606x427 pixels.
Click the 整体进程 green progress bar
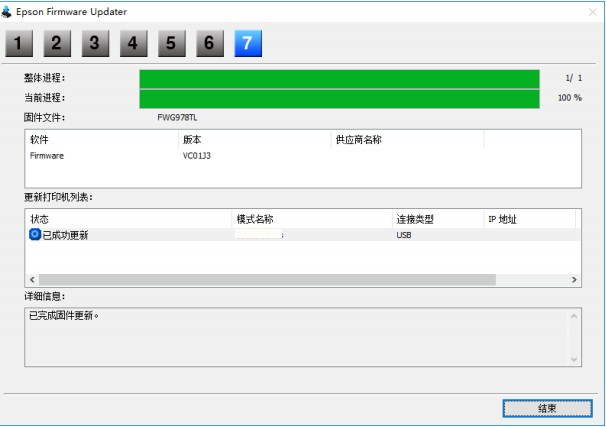(x=339, y=78)
